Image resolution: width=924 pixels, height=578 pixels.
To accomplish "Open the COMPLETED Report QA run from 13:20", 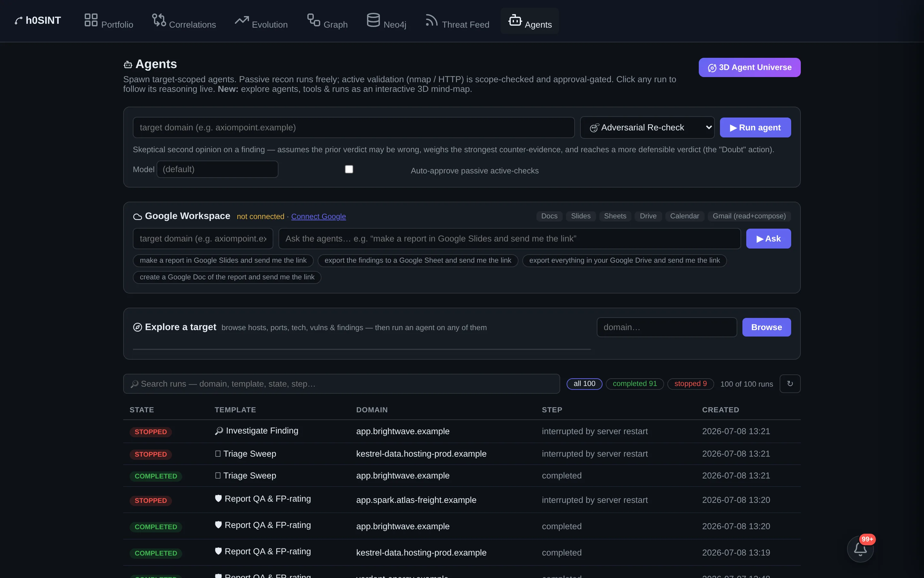I will coord(462,526).
